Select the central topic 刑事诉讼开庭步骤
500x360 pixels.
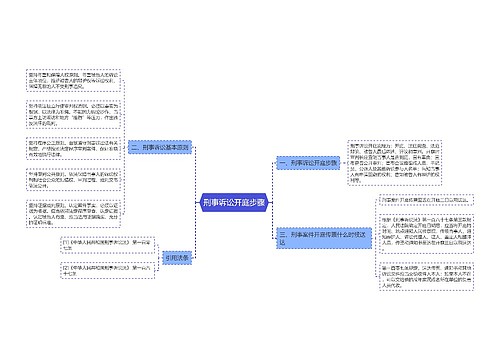[x=234, y=202]
